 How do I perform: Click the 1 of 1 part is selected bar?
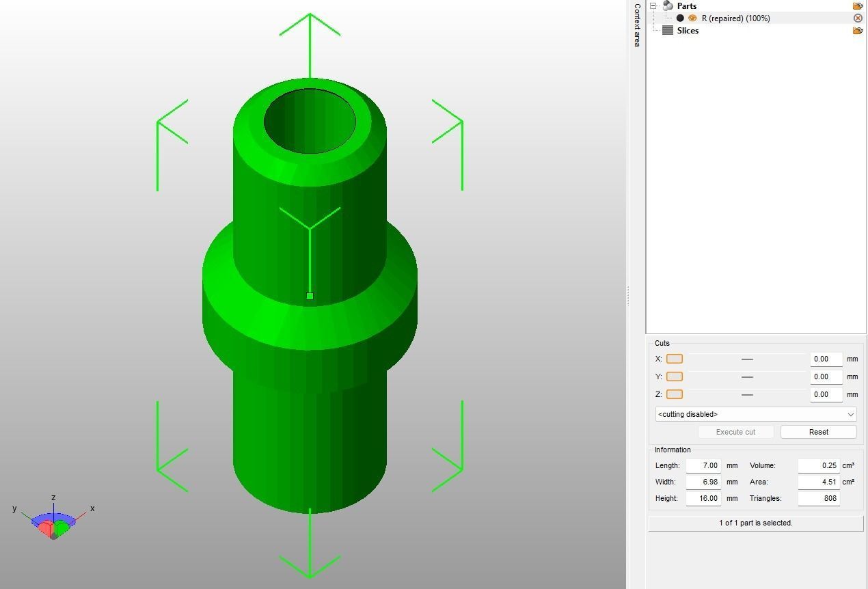pyautogui.click(x=756, y=523)
